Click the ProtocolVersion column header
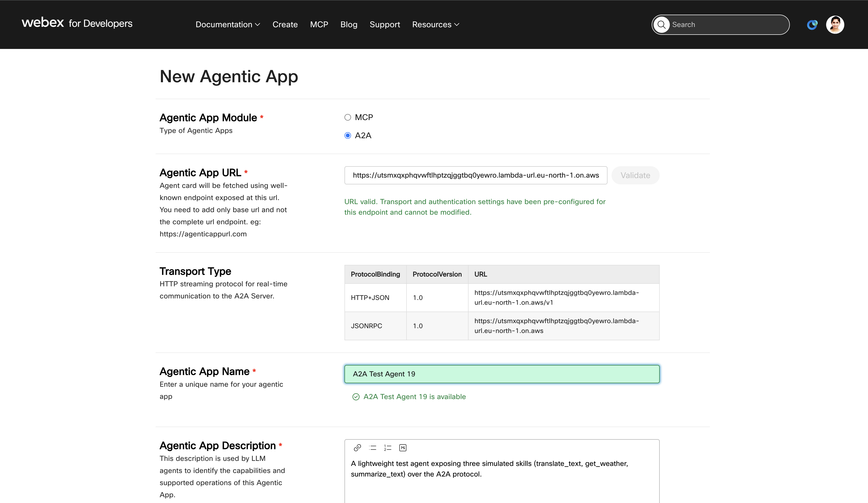This screenshot has height=503, width=868. [x=437, y=274]
